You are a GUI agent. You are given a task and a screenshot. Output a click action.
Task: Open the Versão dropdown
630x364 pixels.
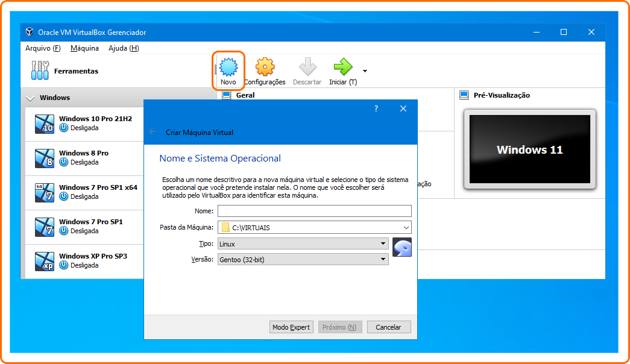303,259
